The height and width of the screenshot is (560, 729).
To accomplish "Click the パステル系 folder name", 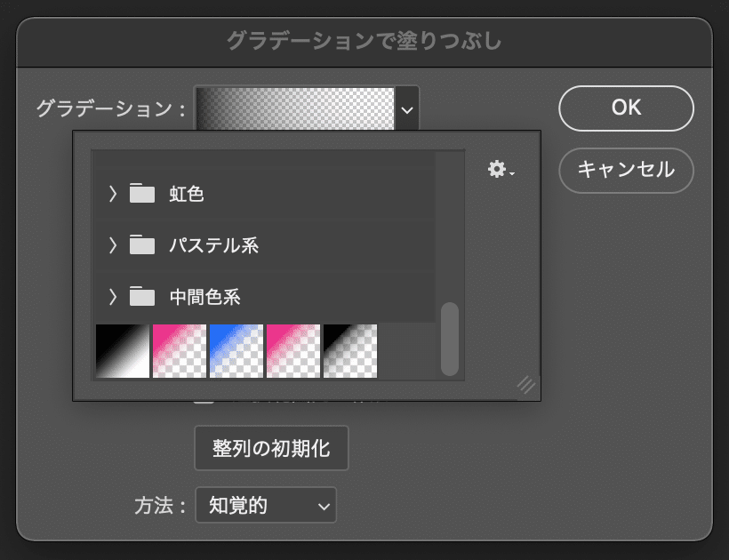I will (214, 245).
